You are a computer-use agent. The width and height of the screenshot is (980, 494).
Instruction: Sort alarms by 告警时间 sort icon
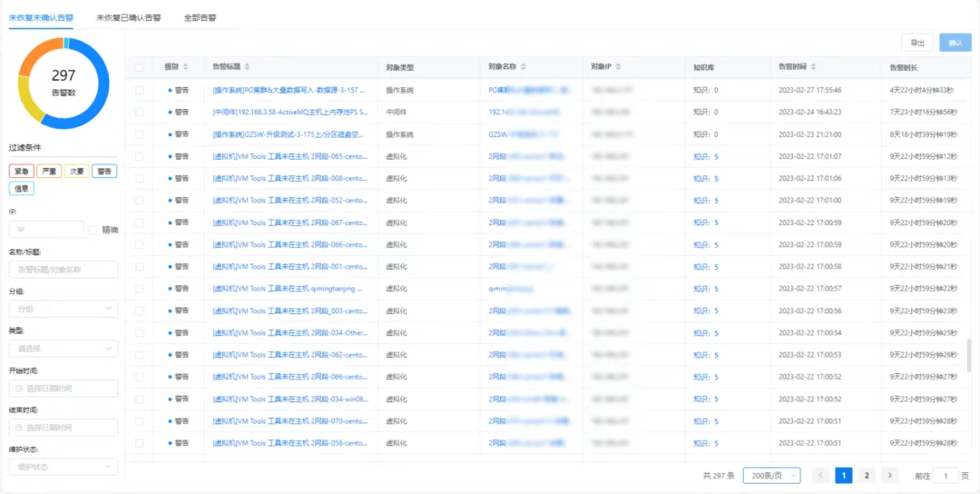click(811, 67)
